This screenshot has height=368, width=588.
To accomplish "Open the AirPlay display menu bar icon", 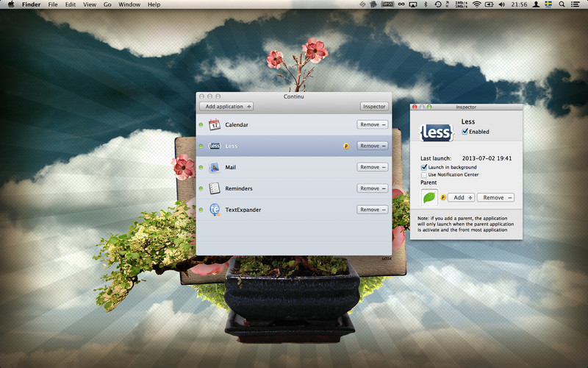I will [x=413, y=4].
